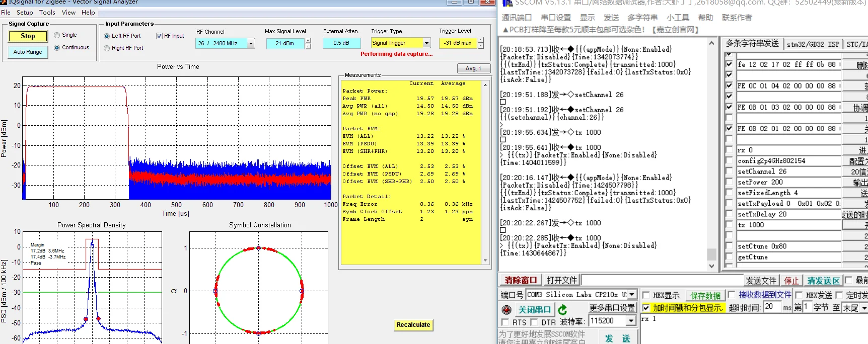Click the Recalculate button
This screenshot has height=344, width=868.
point(413,325)
